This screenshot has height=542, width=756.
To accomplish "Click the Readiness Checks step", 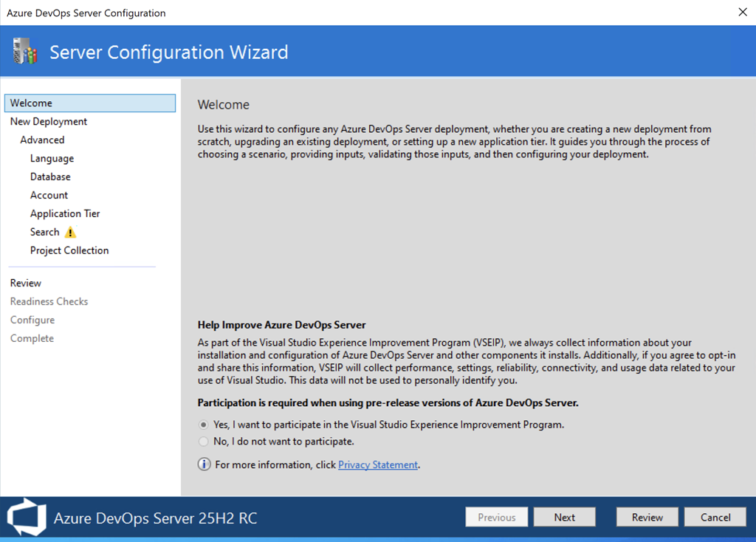I will (x=49, y=301).
